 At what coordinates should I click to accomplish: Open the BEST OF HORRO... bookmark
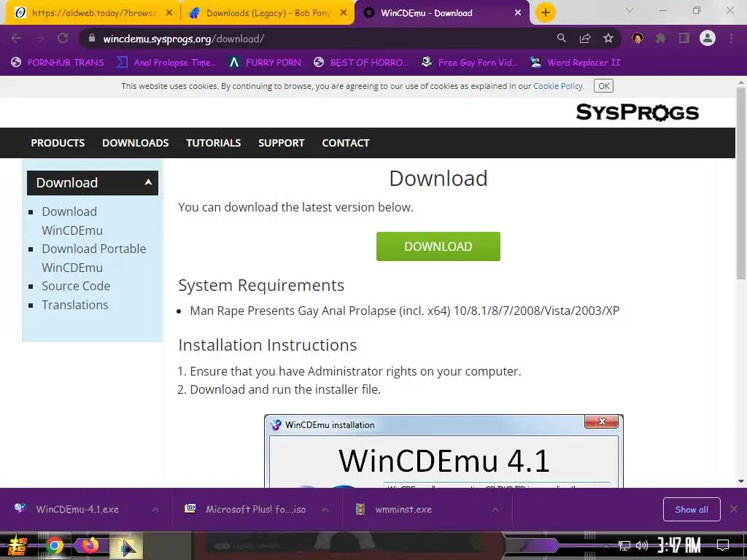(x=360, y=63)
